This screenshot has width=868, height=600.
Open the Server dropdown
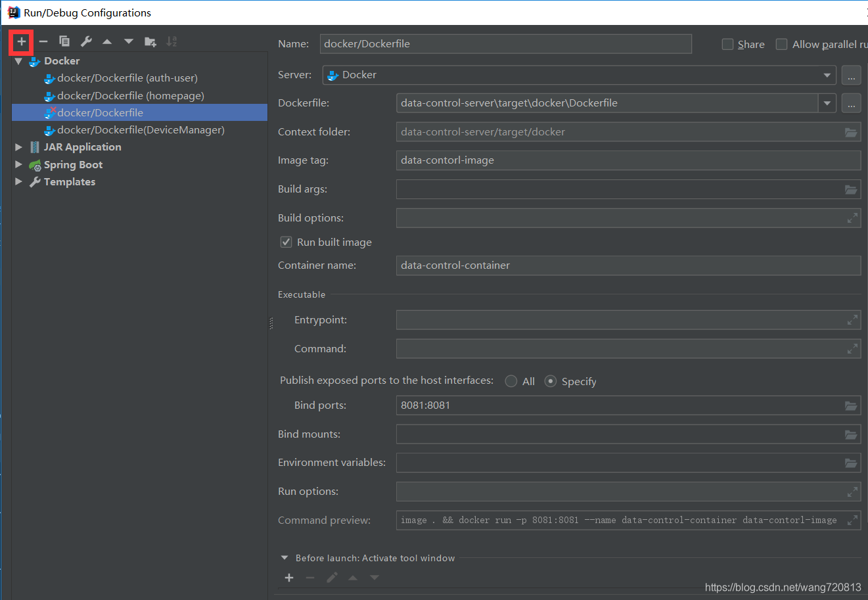(827, 75)
